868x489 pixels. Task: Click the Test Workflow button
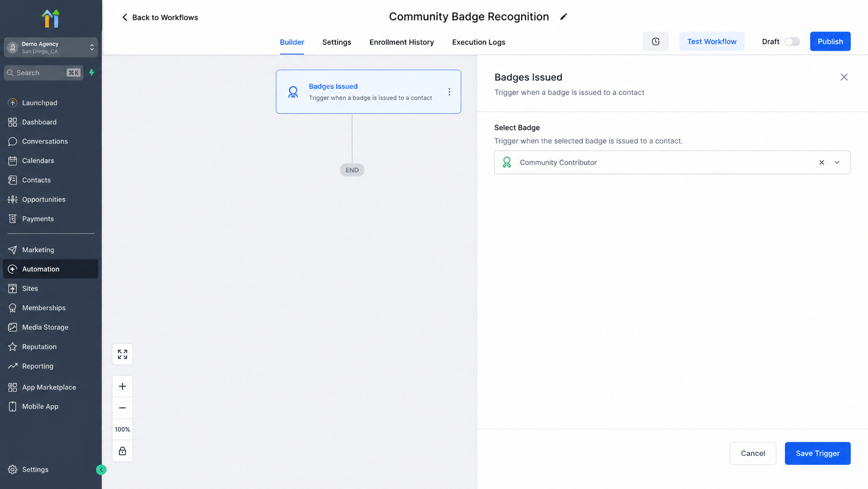711,42
